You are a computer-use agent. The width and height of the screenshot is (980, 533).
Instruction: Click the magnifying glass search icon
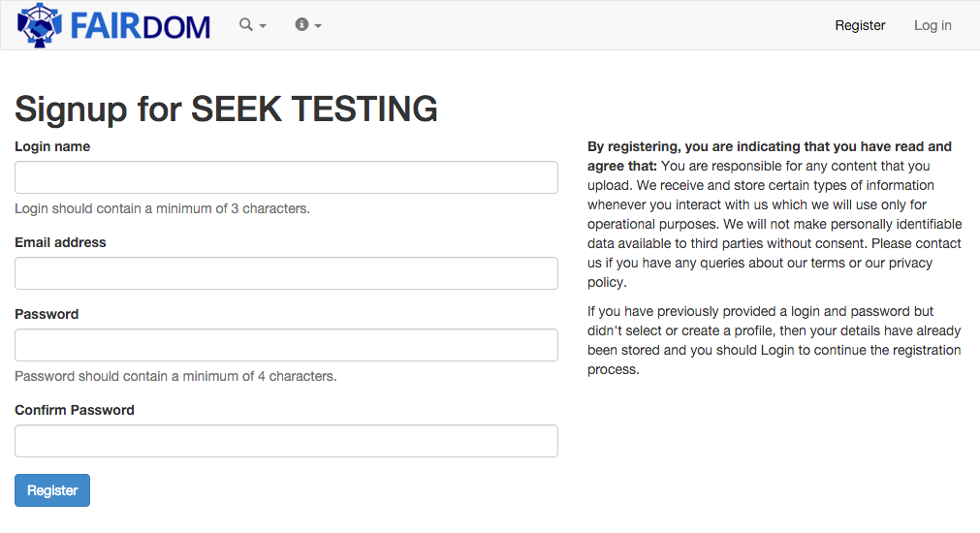[x=246, y=25]
